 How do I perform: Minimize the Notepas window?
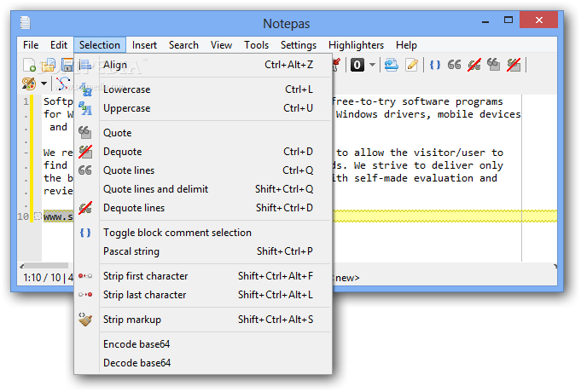coord(485,21)
